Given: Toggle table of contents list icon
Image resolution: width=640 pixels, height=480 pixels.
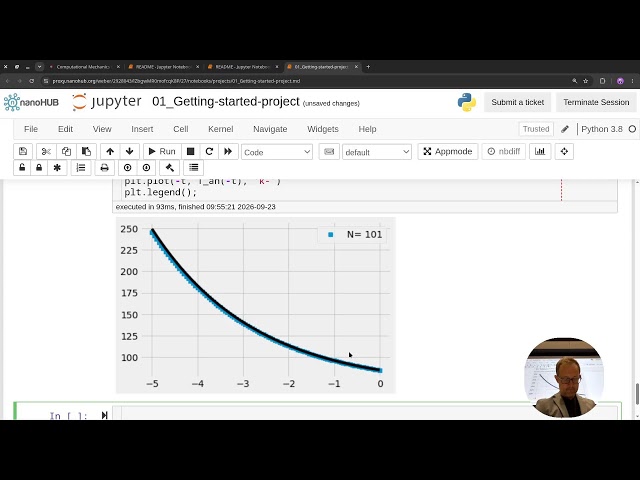Looking at the screenshot, I should pos(193,167).
